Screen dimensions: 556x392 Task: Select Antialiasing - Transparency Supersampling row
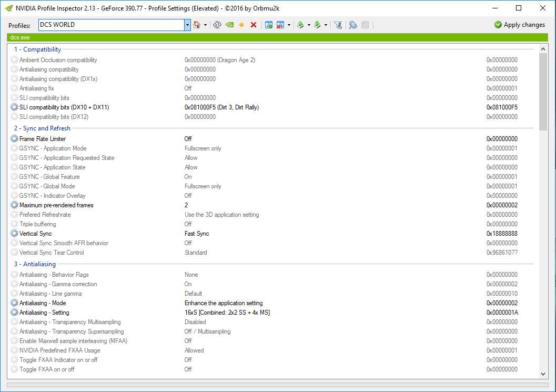[x=271, y=331]
